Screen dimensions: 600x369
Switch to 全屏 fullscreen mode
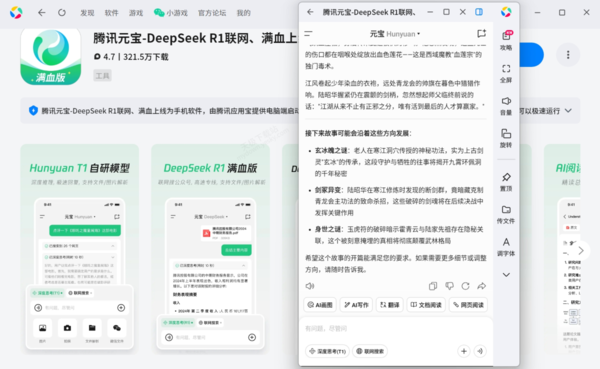point(506,73)
